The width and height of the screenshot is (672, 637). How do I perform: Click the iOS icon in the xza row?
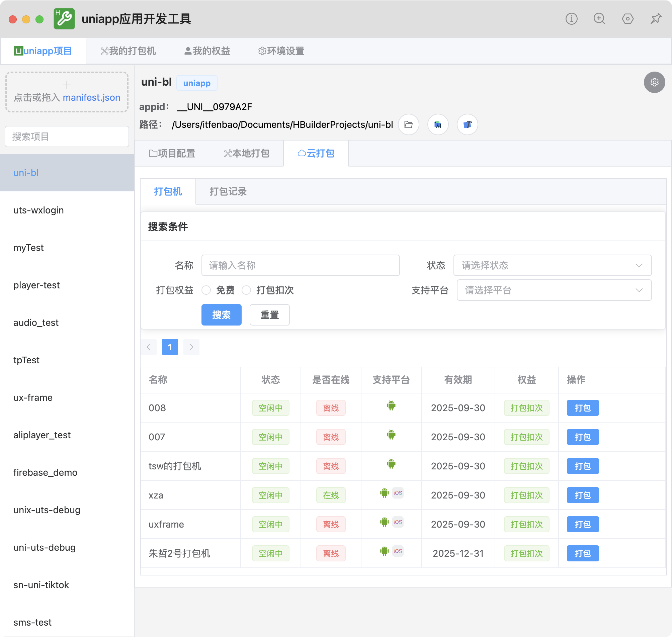tap(398, 493)
